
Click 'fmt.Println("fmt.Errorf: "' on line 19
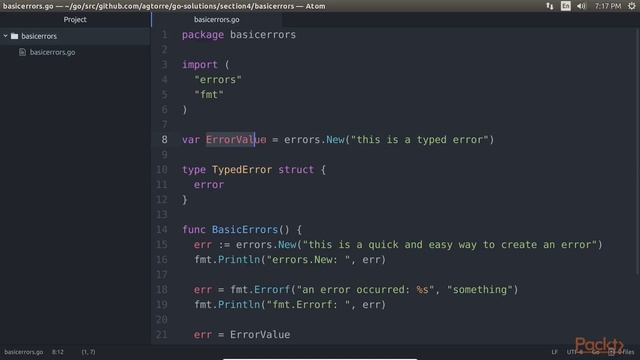point(272,305)
